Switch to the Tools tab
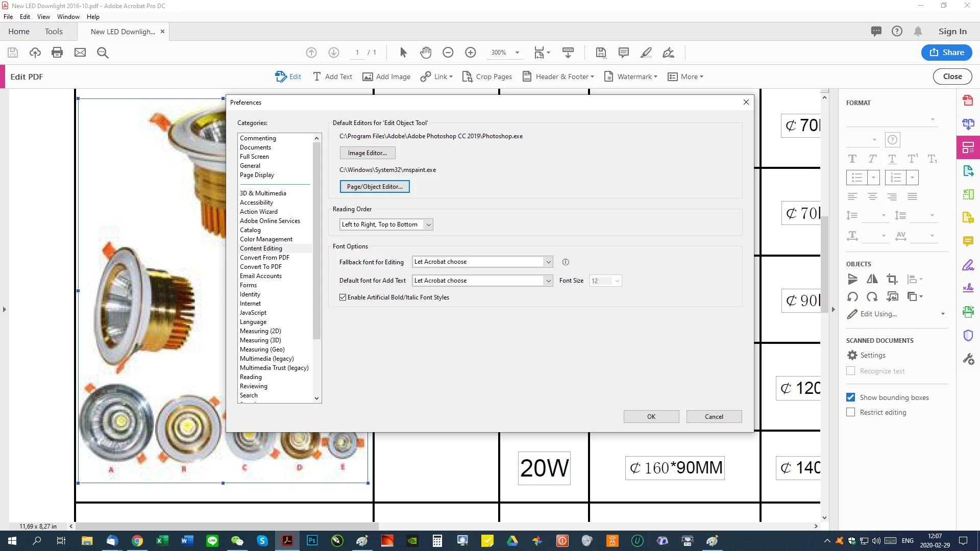The width and height of the screenshot is (980, 551). pos(54,32)
